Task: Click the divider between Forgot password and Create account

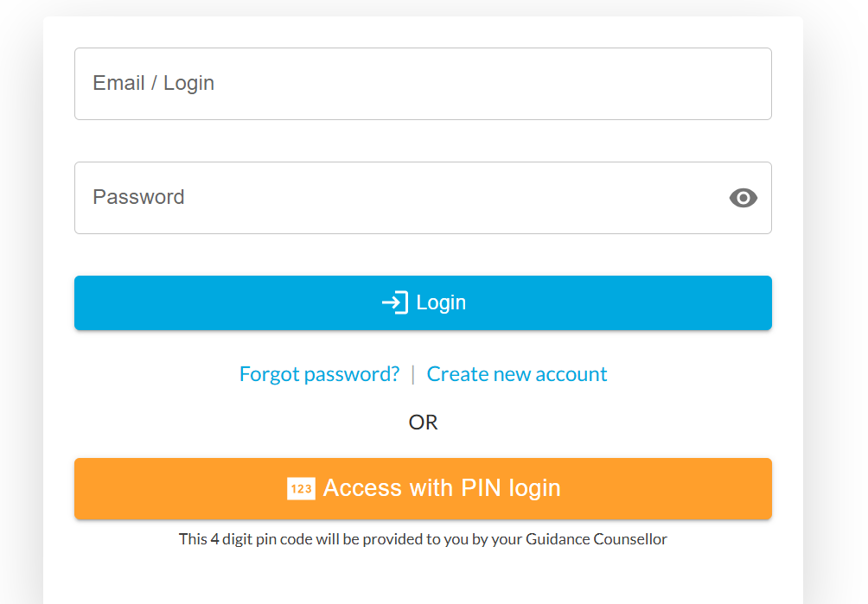Action: (x=413, y=374)
